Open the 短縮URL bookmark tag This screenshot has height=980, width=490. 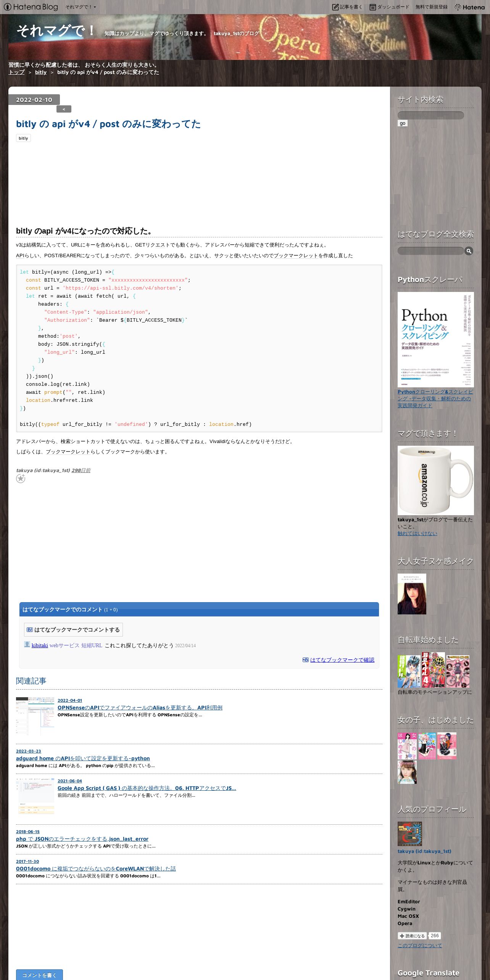click(92, 645)
